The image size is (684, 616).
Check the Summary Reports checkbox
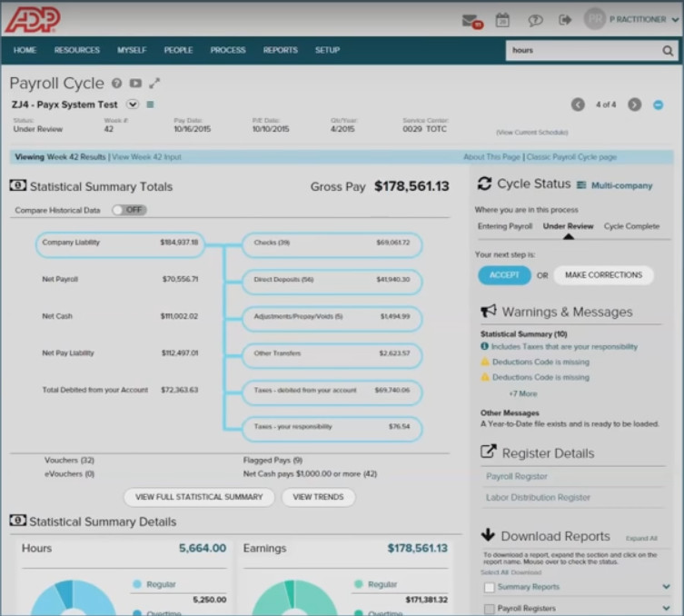click(489, 588)
